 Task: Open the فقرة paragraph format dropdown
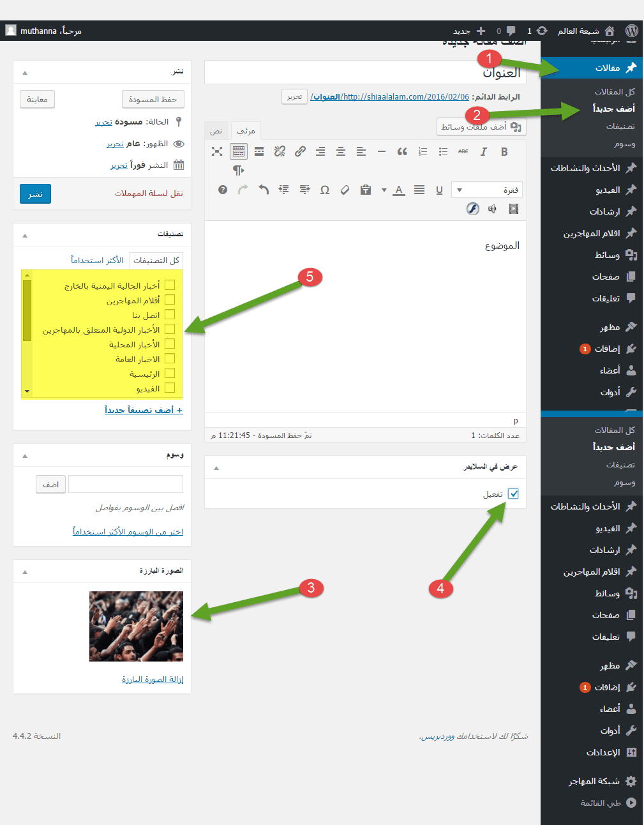(486, 190)
